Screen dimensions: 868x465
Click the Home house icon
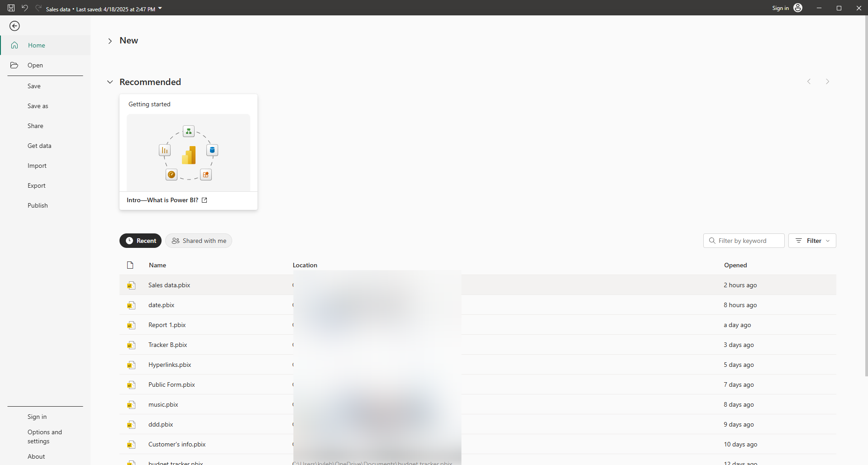(x=14, y=45)
